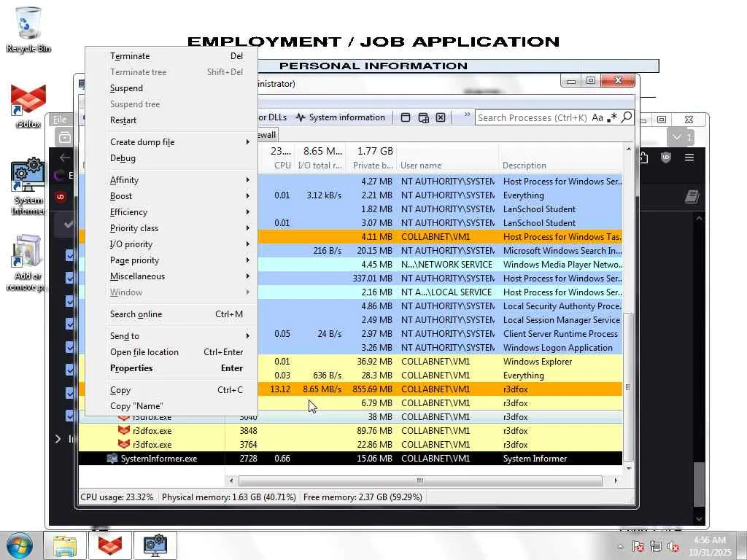The width and height of the screenshot is (747, 560).
Task: Click process list scrollbar up arrow
Action: [x=628, y=149]
